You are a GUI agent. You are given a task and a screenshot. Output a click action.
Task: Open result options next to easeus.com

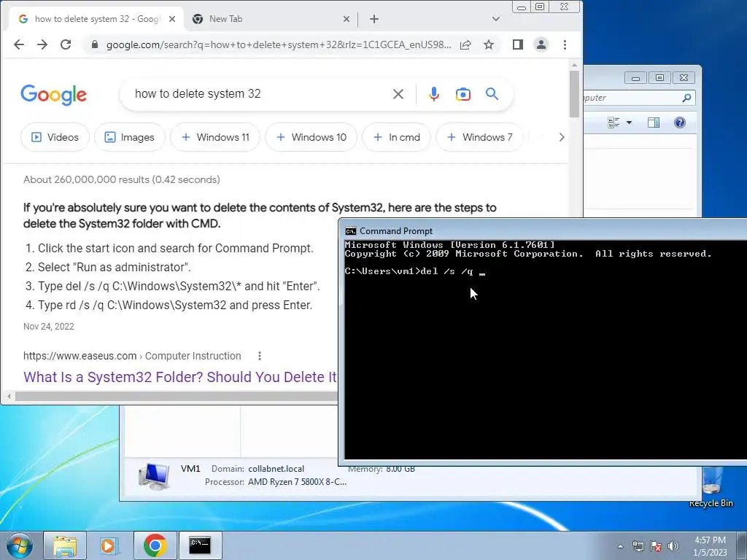pos(260,356)
